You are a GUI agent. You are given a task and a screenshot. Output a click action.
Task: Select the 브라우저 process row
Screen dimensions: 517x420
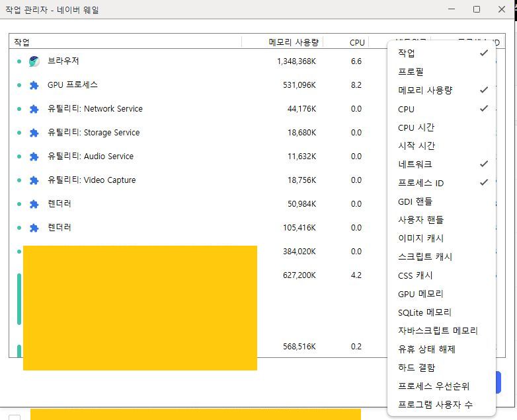click(x=198, y=61)
